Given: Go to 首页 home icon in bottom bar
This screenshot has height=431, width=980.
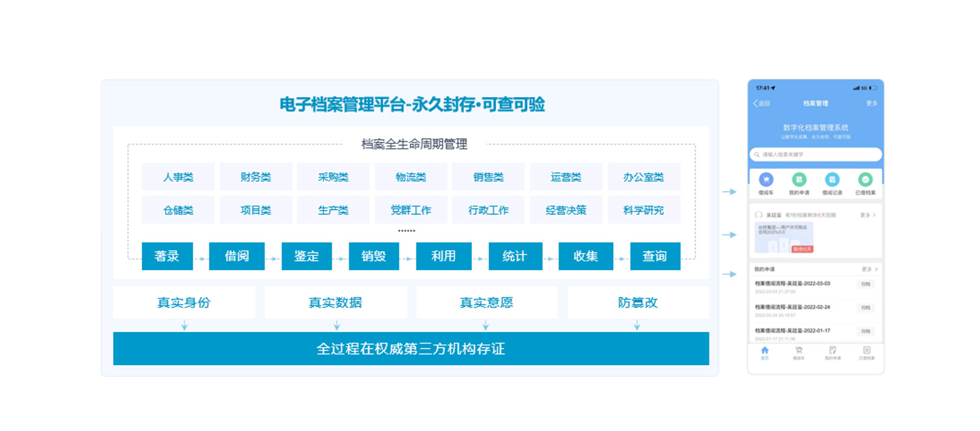Looking at the screenshot, I should [x=765, y=351].
